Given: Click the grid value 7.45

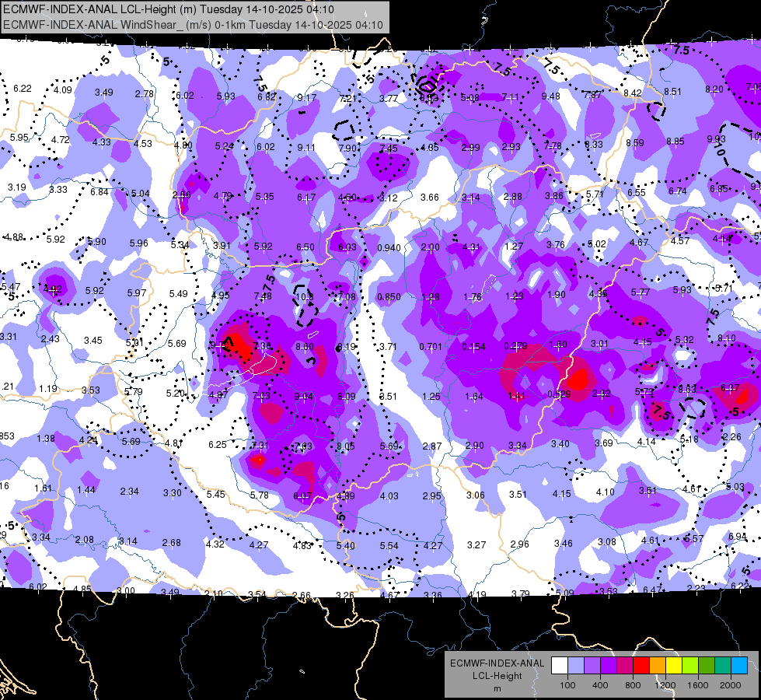Looking at the screenshot, I should [388, 148].
